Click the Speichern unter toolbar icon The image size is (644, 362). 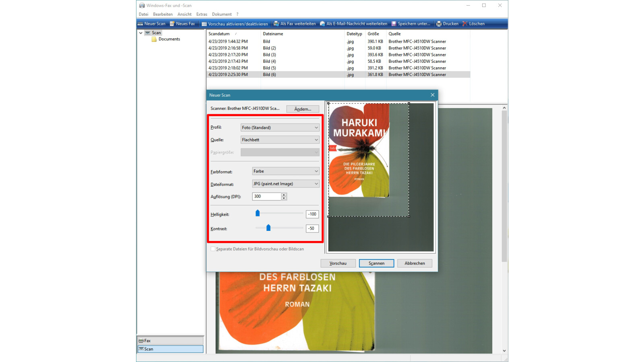(x=394, y=24)
